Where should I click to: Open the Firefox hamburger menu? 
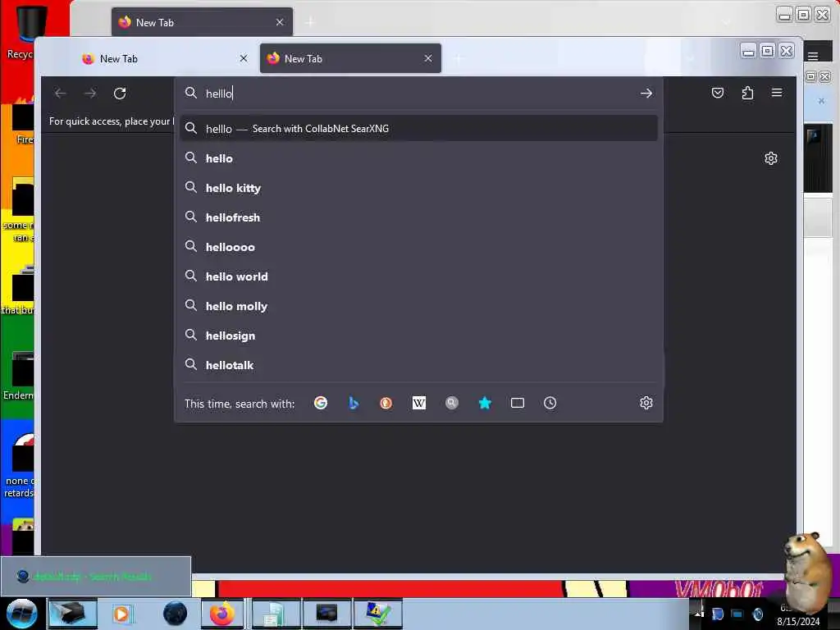pos(777,94)
